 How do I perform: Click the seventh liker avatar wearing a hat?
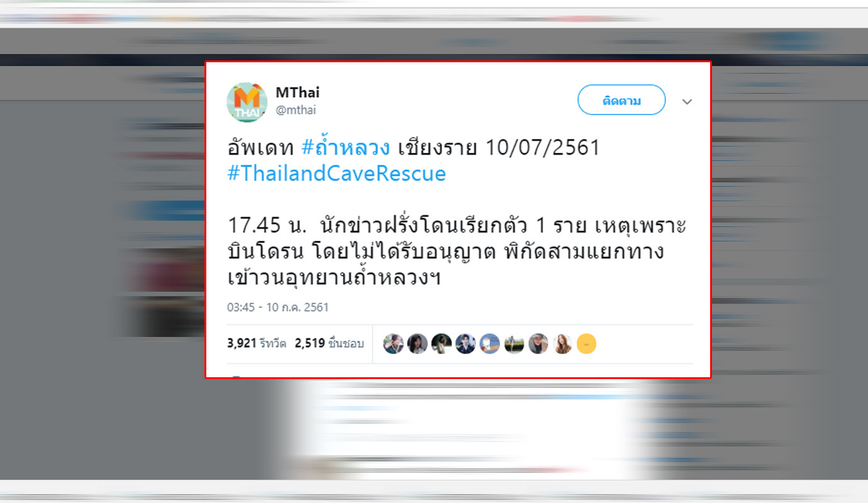coord(538,343)
